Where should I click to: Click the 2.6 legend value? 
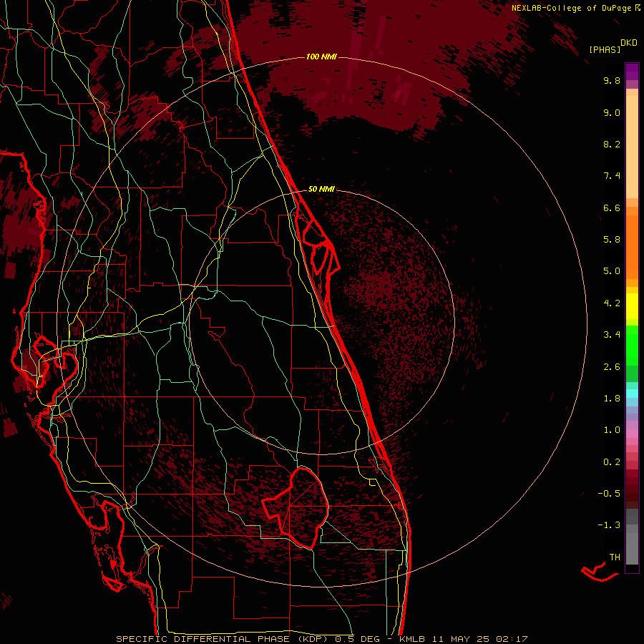coord(612,367)
